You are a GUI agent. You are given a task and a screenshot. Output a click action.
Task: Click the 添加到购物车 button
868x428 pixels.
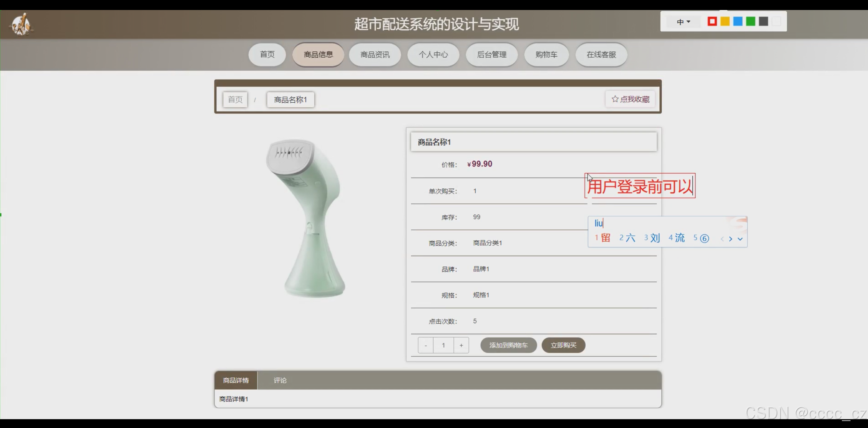point(508,345)
